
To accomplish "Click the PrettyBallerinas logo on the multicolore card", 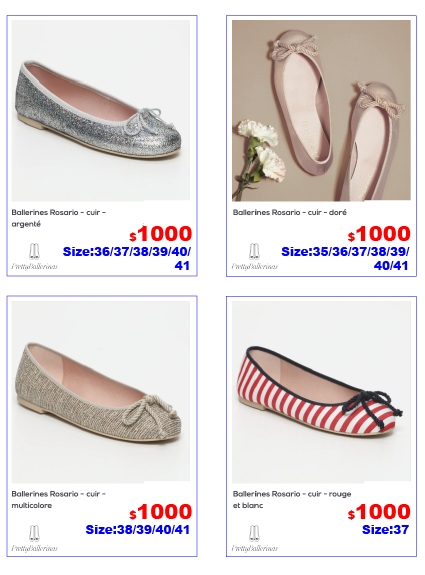I will [x=34, y=539].
